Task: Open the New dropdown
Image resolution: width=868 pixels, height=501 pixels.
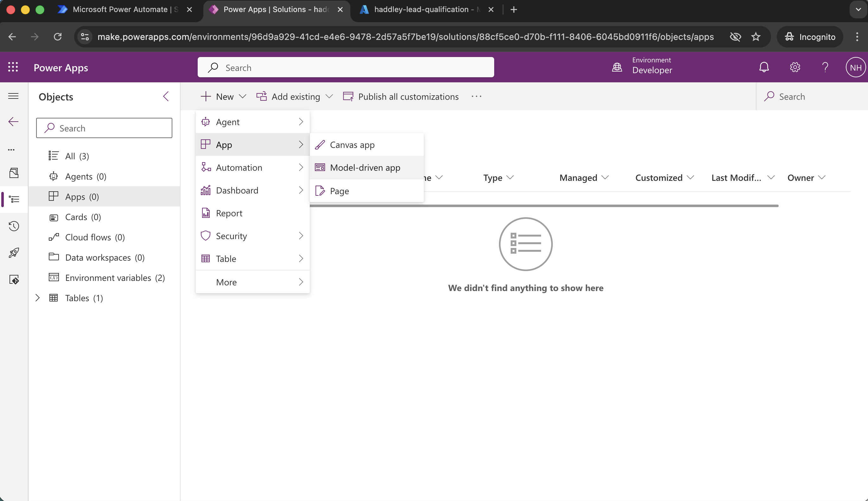Action: point(224,97)
